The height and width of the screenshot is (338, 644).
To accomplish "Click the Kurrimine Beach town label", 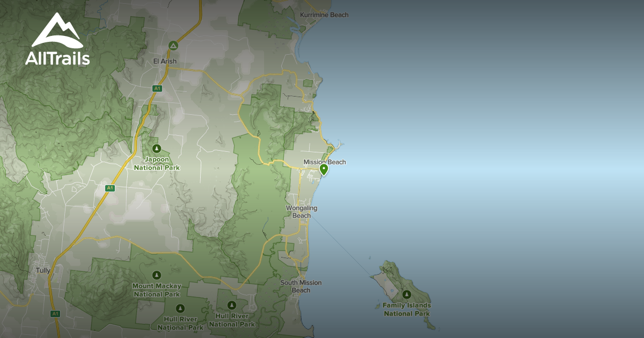I will coord(324,15).
